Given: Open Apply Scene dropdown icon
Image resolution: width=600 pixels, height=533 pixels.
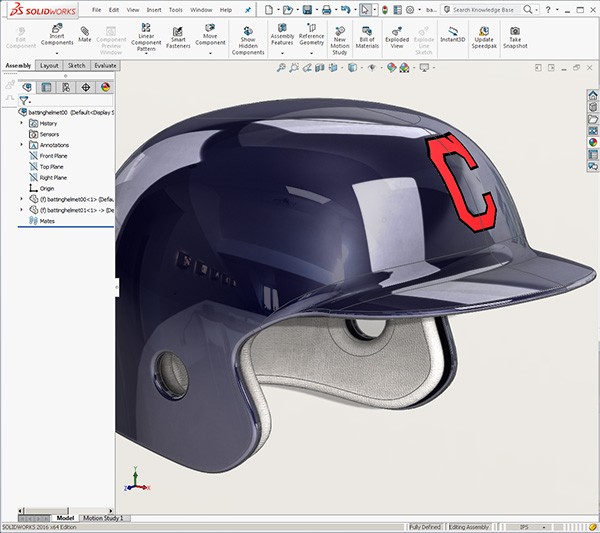Looking at the screenshot, I should [404, 68].
